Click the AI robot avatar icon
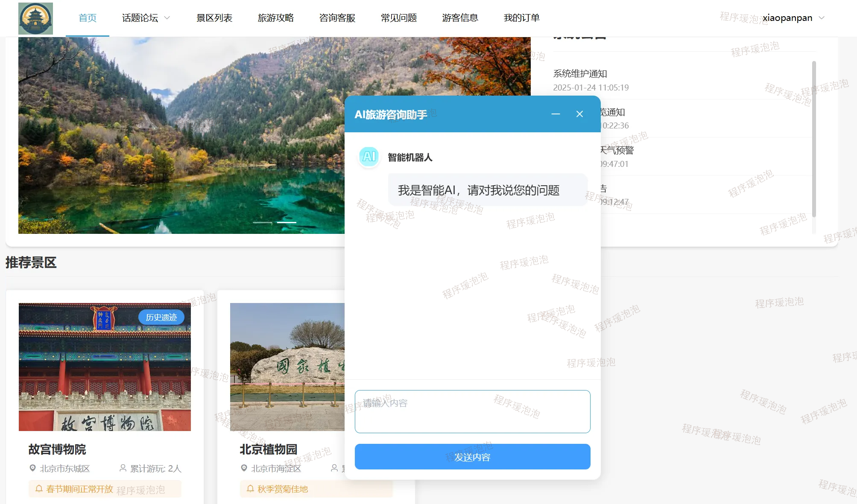 369,157
